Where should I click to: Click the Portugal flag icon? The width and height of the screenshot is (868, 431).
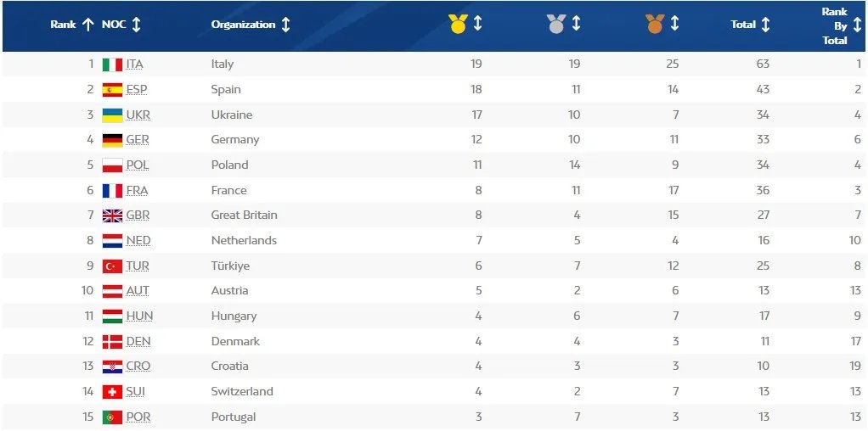coord(112,417)
